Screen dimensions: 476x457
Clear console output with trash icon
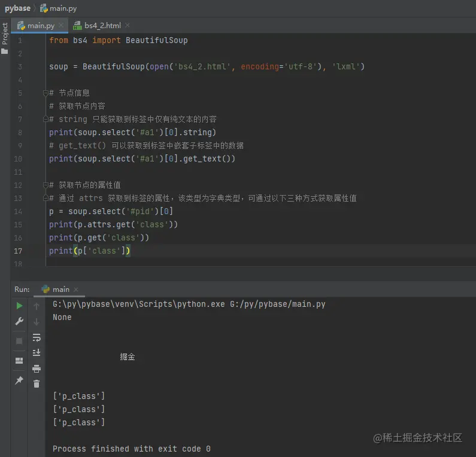(x=37, y=384)
